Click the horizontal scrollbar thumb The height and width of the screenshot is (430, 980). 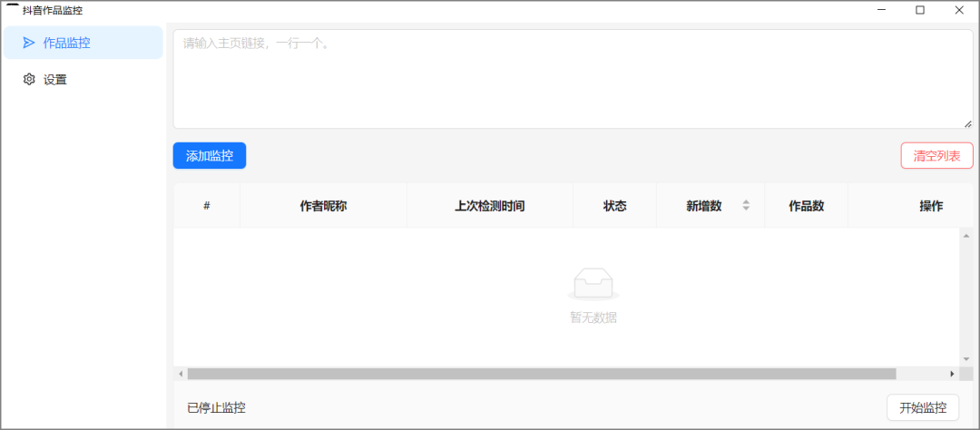tap(541, 374)
